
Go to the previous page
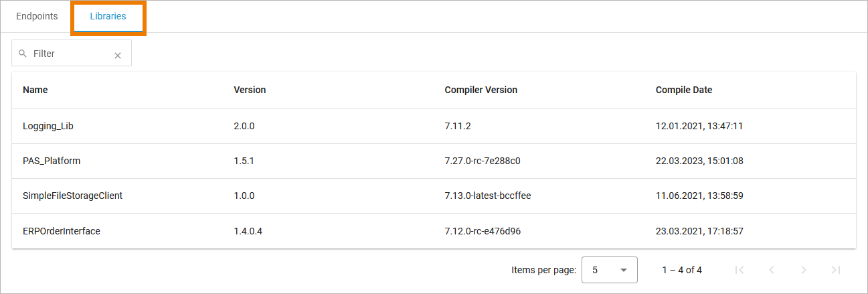tap(772, 270)
